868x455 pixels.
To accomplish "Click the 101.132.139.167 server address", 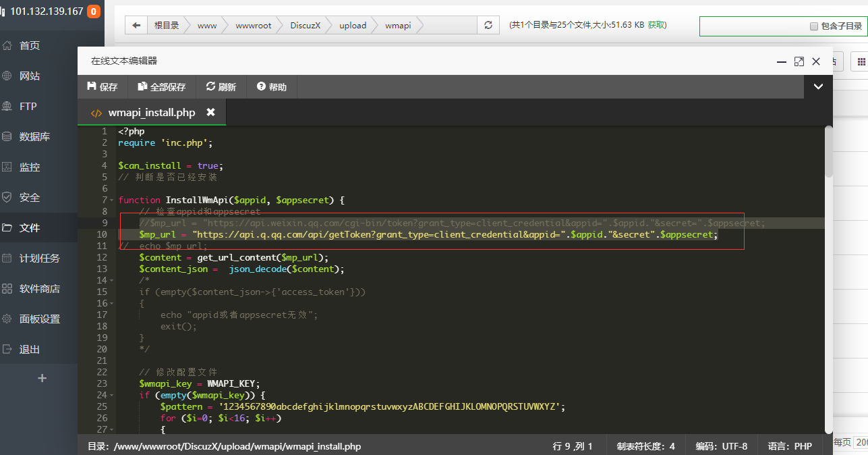I will coord(47,11).
